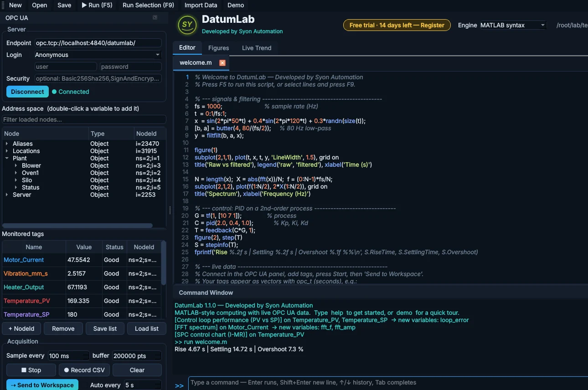Close the welcome.m editor tab
588x390 pixels.
(x=222, y=63)
